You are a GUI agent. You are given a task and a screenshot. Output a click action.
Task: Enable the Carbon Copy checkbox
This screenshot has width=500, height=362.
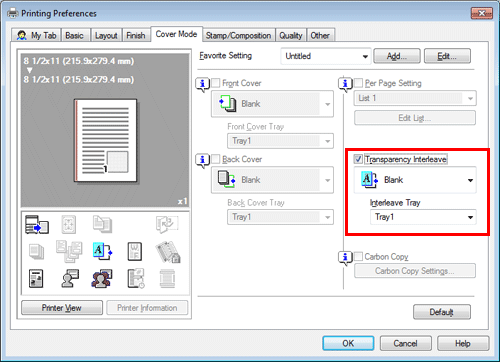coord(358,256)
